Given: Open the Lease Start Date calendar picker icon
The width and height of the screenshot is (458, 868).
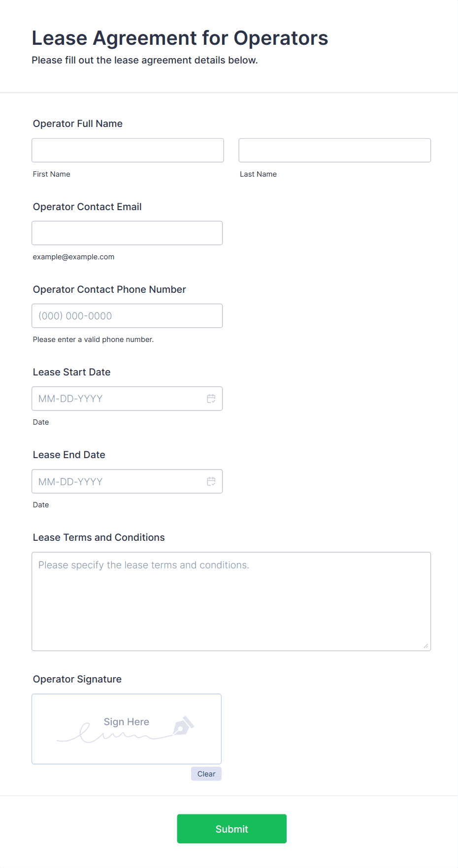Looking at the screenshot, I should (x=211, y=399).
